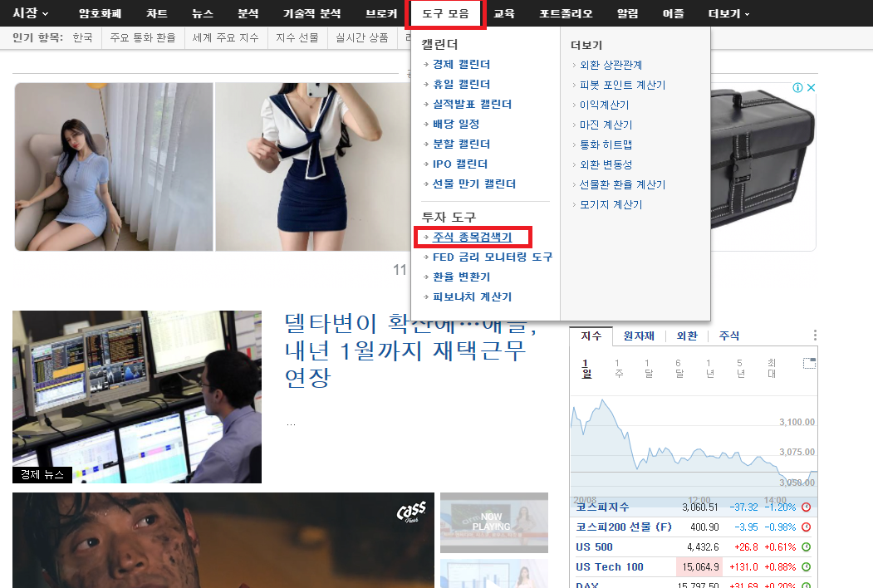Click the chart expand icon
Image resolution: width=873 pixels, height=588 pixels.
(810, 364)
